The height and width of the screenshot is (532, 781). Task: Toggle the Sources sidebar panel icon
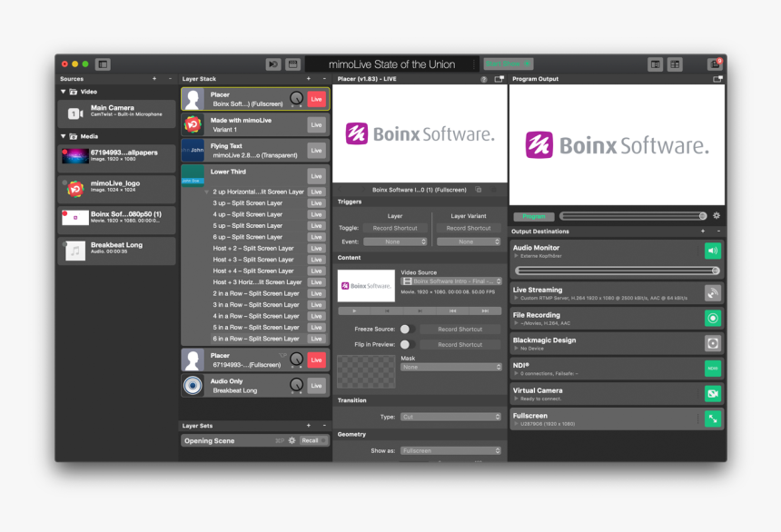[x=104, y=64]
